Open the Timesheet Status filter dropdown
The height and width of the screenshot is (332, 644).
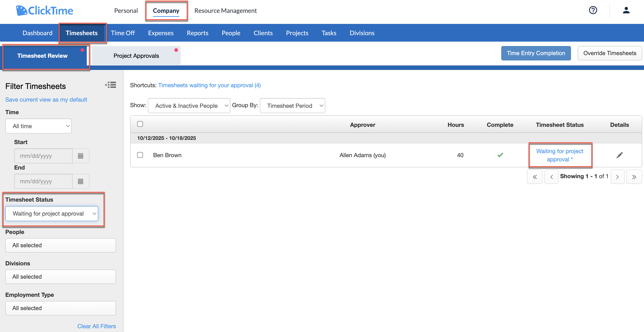52,214
